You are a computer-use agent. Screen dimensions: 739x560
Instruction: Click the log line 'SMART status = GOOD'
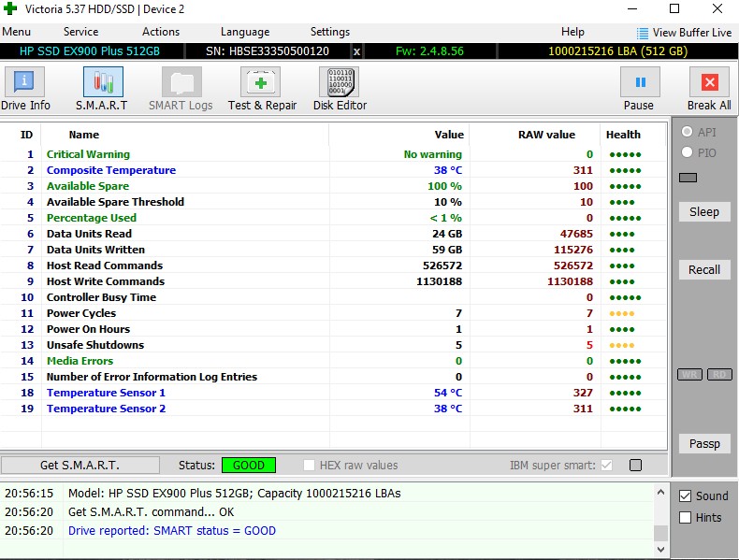172,531
